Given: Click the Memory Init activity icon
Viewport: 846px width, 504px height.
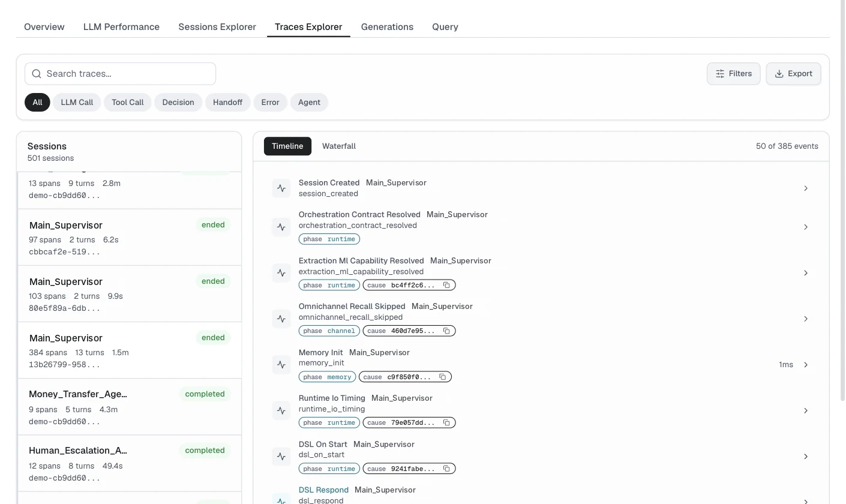Looking at the screenshot, I should click(281, 365).
